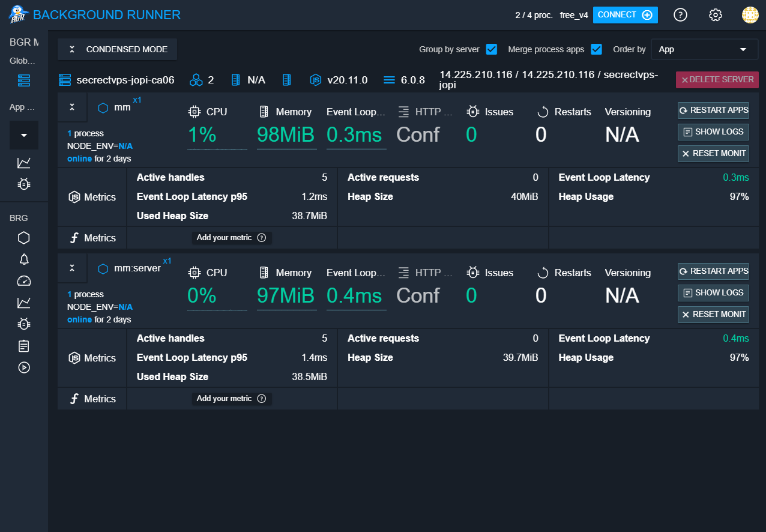Viewport: 766px width, 532px height.
Task: Click the CPU chip icon in mm row
Action: [x=194, y=112]
